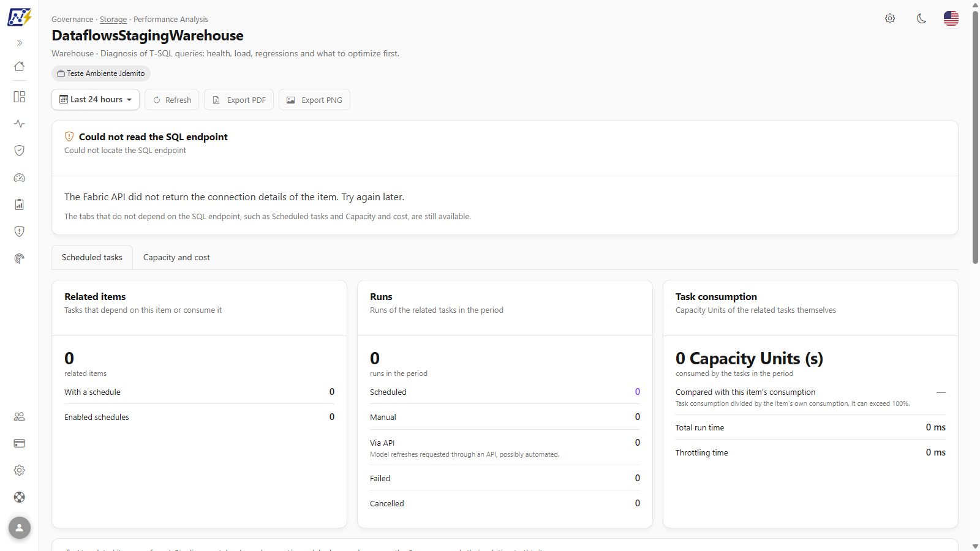Viewport: 980px width, 551px height.
Task: Click the scrollbar up arrow
Action: (975, 5)
